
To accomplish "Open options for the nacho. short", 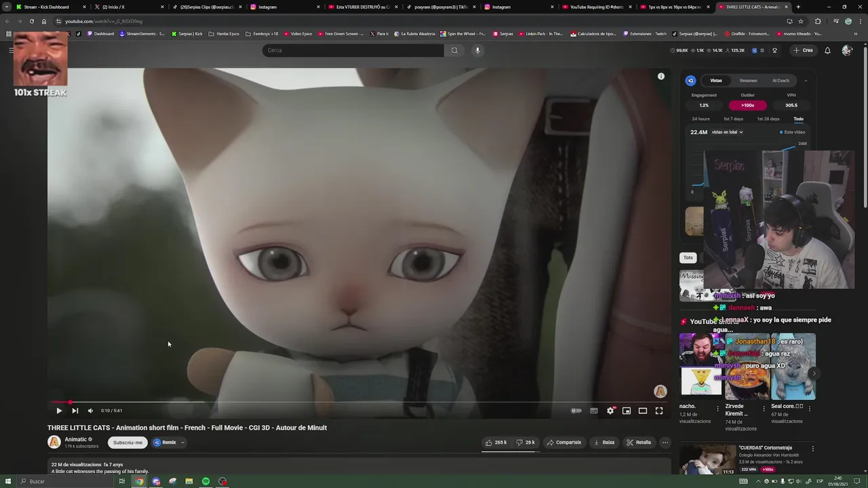I will point(718,409).
